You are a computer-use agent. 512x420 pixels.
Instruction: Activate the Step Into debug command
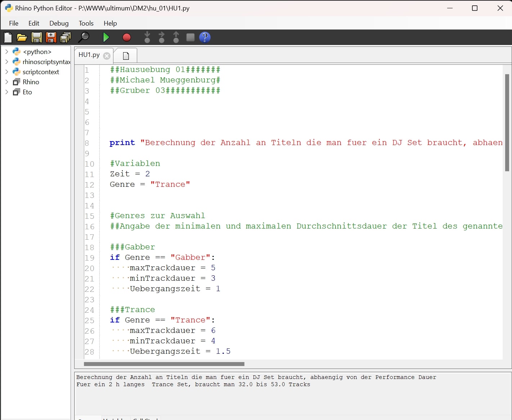[x=147, y=37]
